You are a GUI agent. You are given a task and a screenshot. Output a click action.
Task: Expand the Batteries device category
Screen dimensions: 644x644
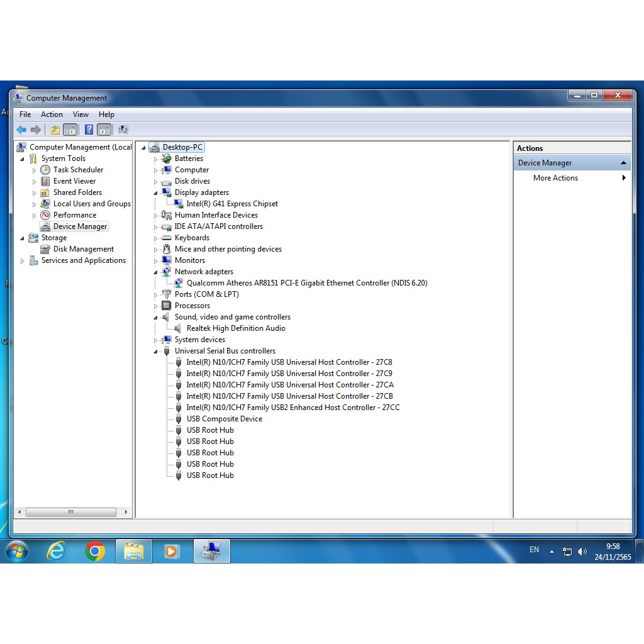pyautogui.click(x=156, y=159)
